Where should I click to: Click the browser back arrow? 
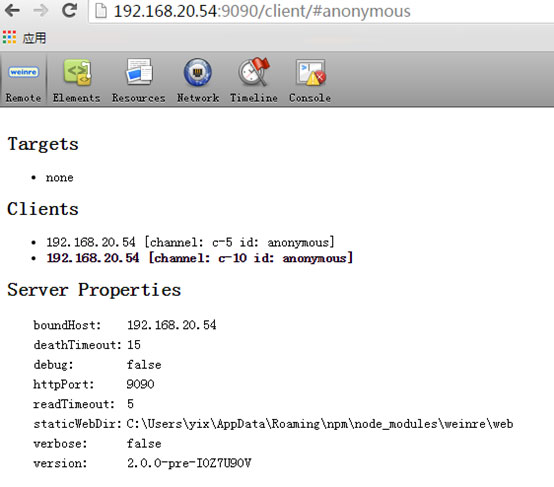coord(12,11)
